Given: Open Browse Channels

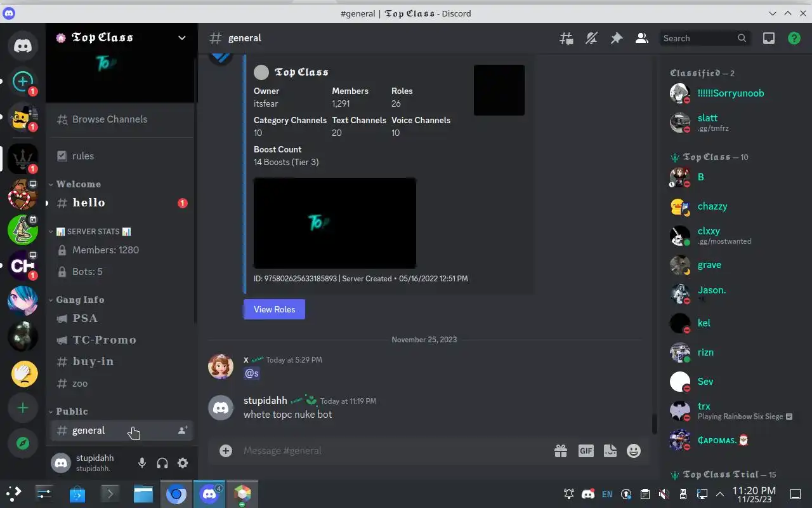Looking at the screenshot, I should (121, 119).
